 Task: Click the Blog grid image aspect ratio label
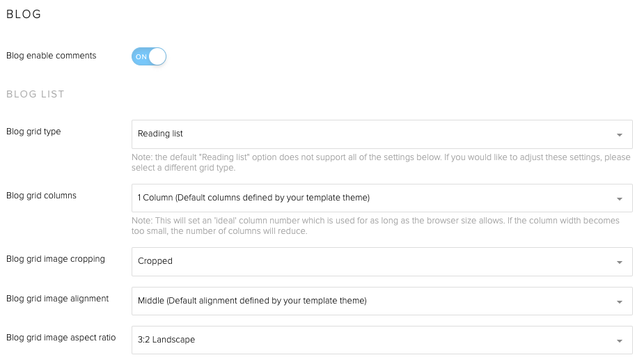click(61, 338)
